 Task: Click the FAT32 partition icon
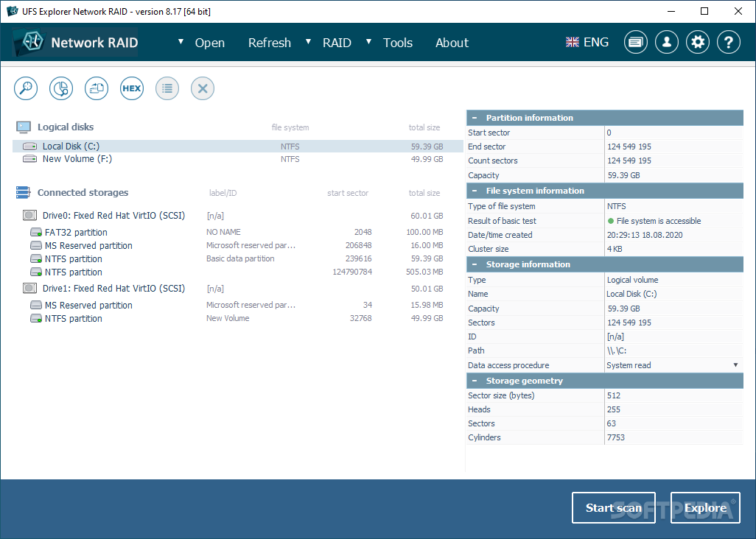click(x=36, y=232)
